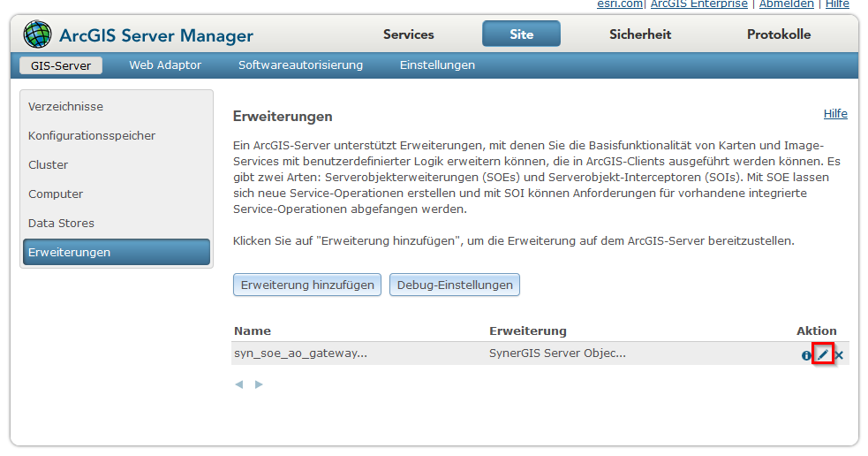The height and width of the screenshot is (456, 868).
Task: Go to next page with the right arrow
Action: pyautogui.click(x=259, y=384)
